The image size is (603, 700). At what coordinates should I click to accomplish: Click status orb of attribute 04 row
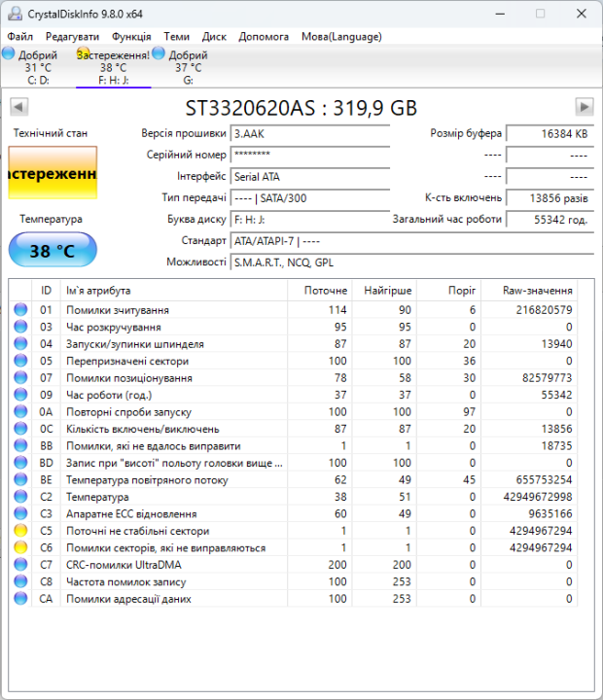pos(20,343)
